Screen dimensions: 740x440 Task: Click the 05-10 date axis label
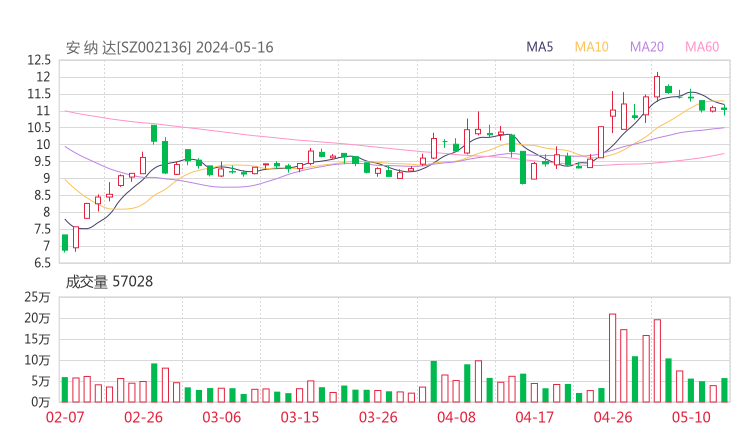point(690,417)
